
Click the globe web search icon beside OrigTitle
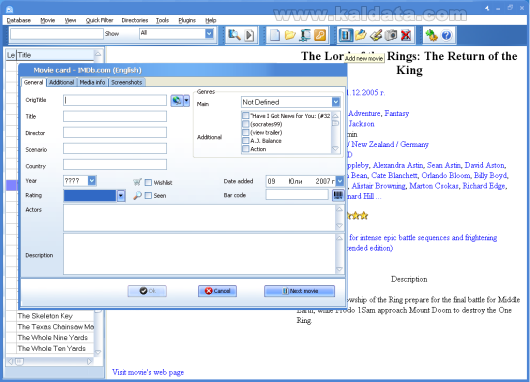pos(177,100)
